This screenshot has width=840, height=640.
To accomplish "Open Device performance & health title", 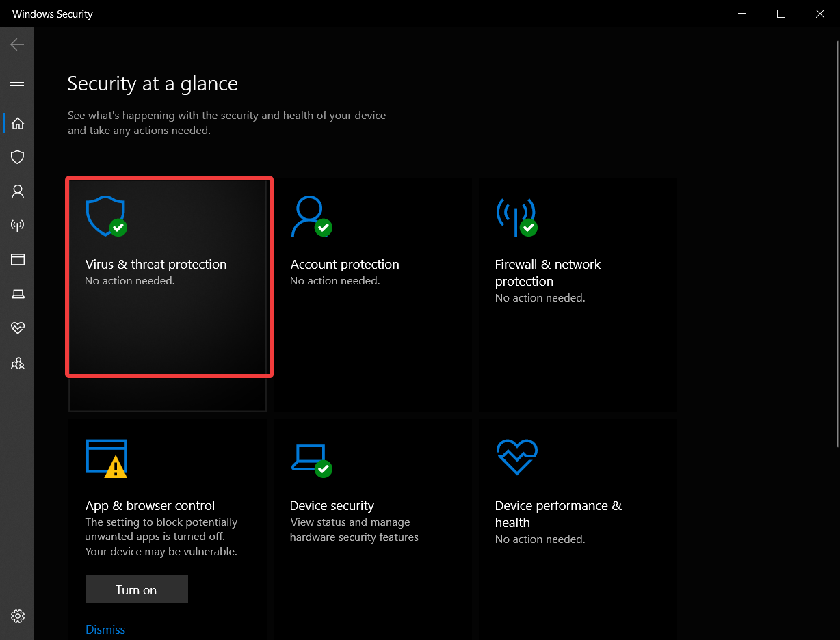I will [x=558, y=514].
